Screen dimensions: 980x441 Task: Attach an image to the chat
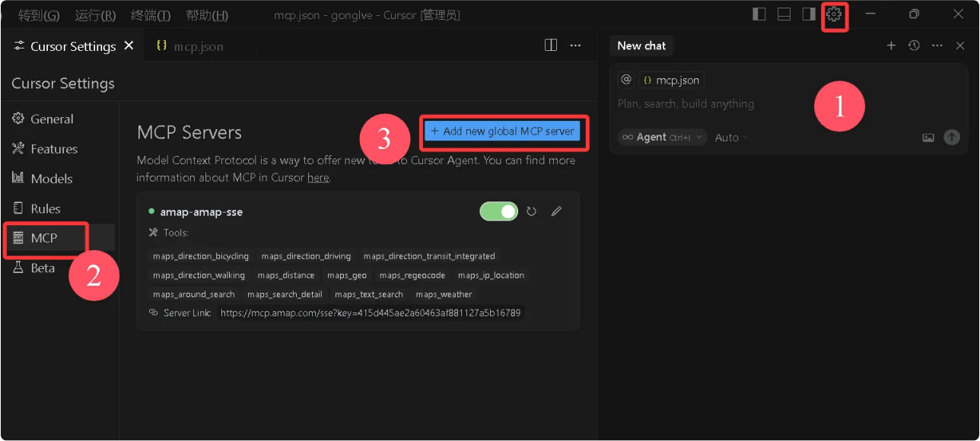click(928, 138)
